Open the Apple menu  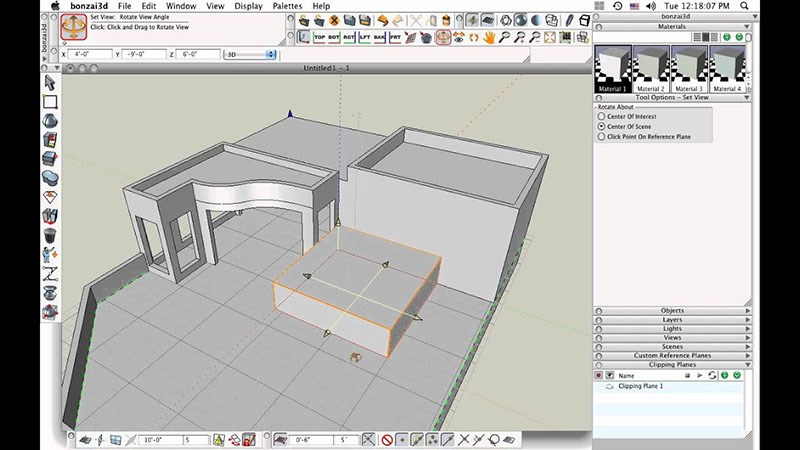(x=55, y=6)
